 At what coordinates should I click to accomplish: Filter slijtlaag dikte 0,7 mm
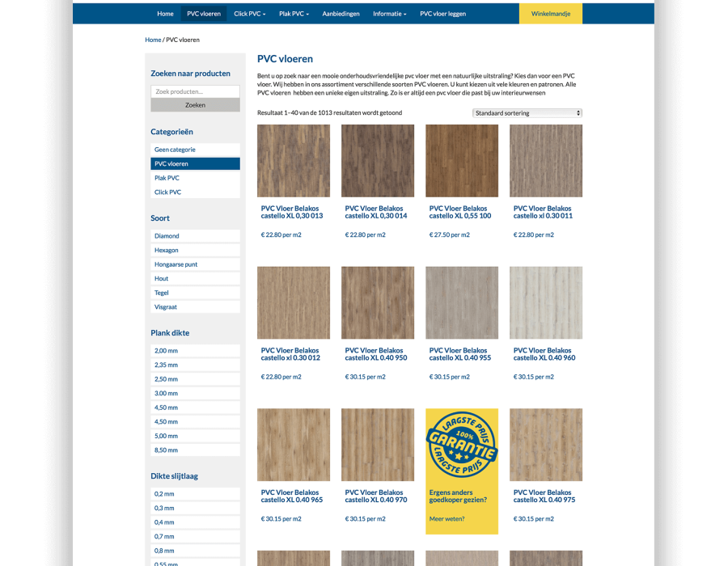coord(195,536)
